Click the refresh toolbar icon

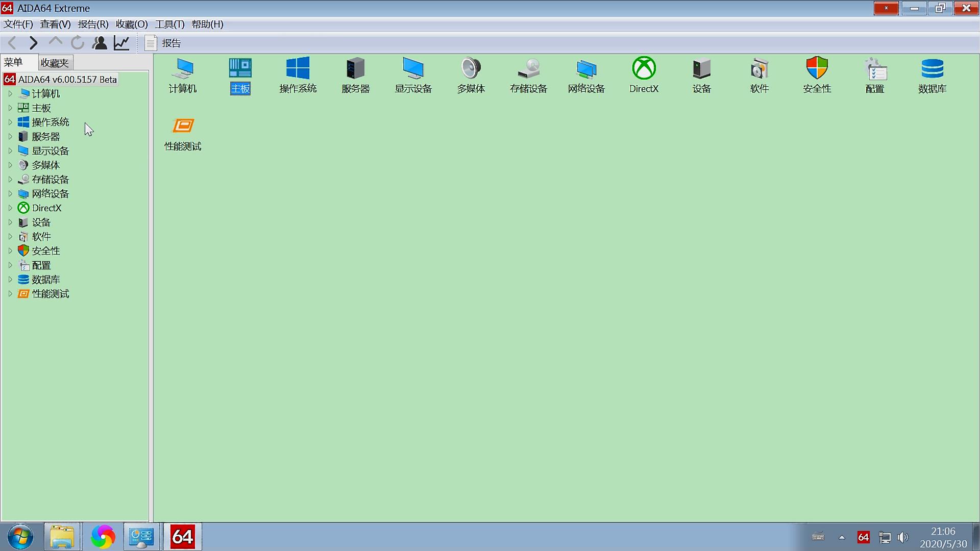(x=78, y=43)
